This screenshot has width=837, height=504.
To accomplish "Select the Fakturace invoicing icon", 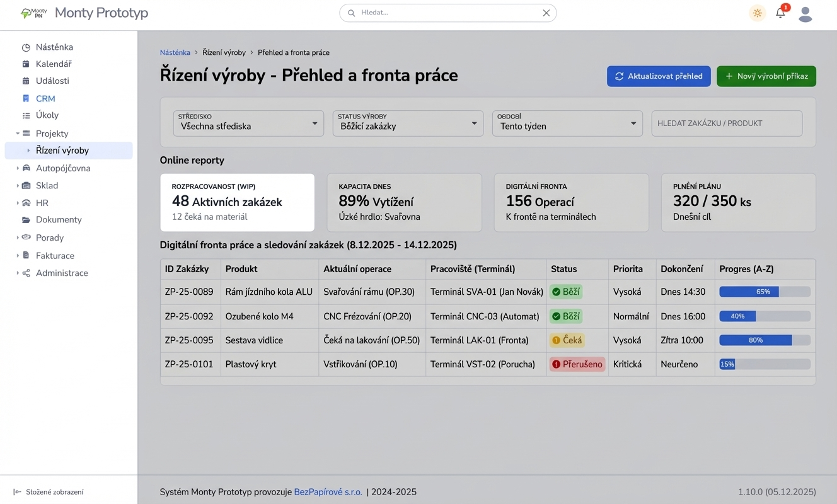I will (25, 255).
